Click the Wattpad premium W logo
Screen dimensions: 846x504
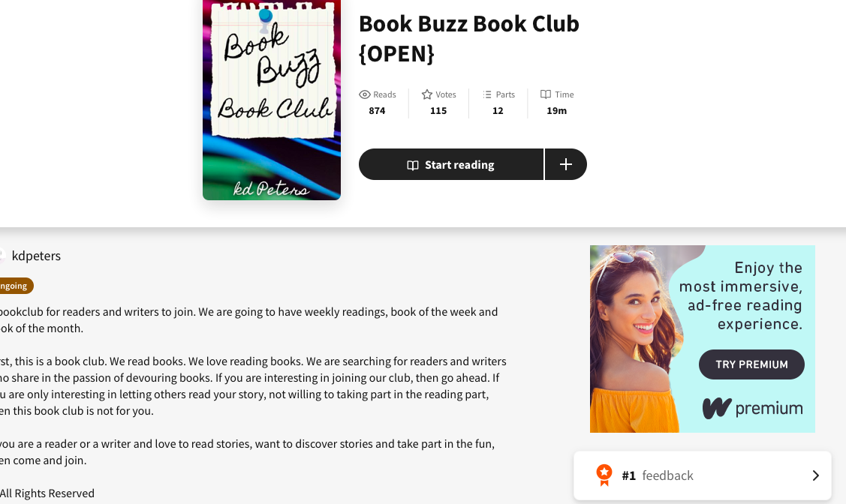tap(717, 409)
